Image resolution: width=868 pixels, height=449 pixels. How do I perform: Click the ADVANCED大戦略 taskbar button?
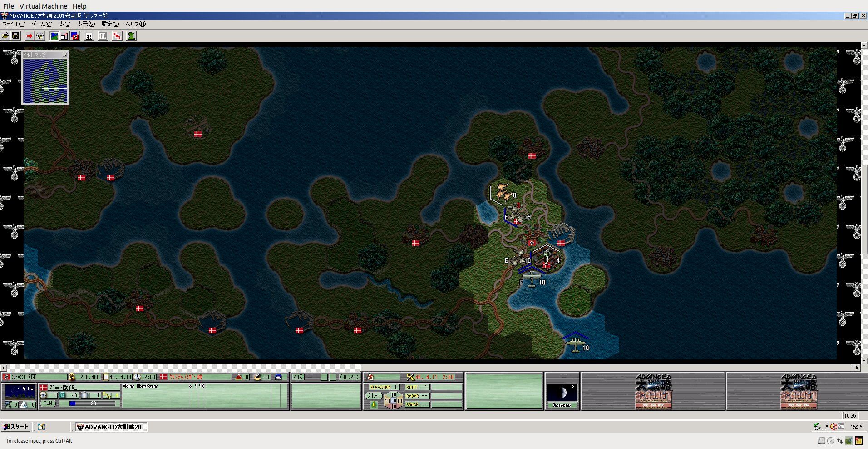tap(111, 427)
